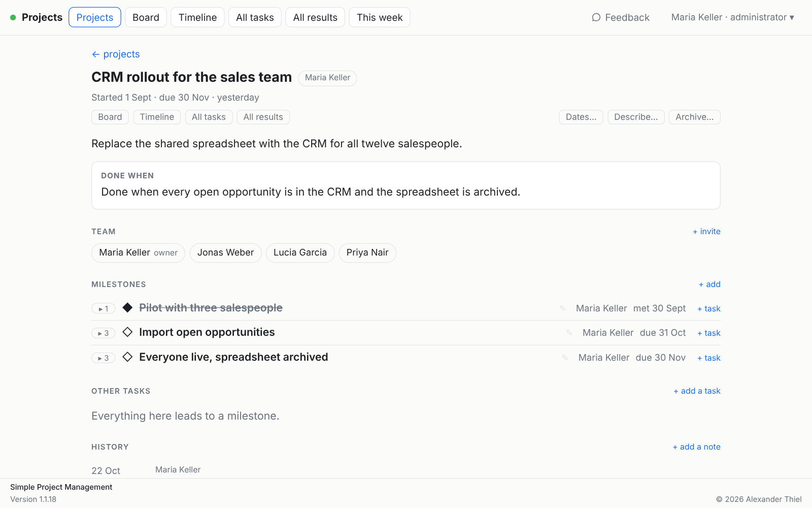The width and height of the screenshot is (812, 508).
Task: Click + add a note in History
Action: coord(696,447)
